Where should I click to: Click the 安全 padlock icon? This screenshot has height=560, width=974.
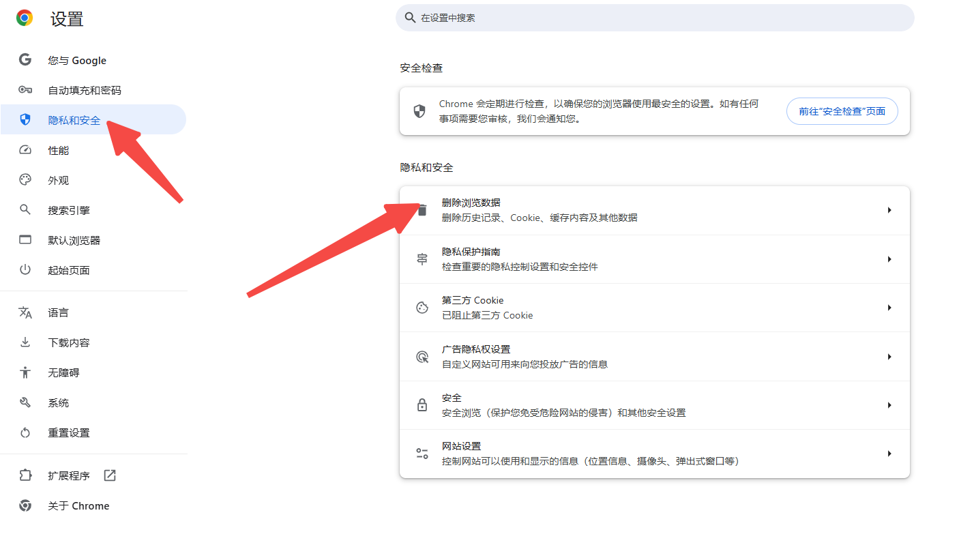click(x=422, y=404)
